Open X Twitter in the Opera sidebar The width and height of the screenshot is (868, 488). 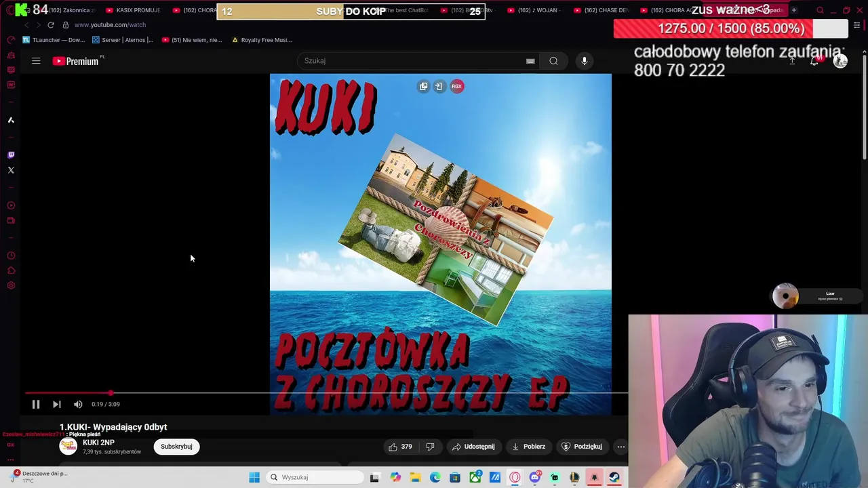(x=11, y=170)
